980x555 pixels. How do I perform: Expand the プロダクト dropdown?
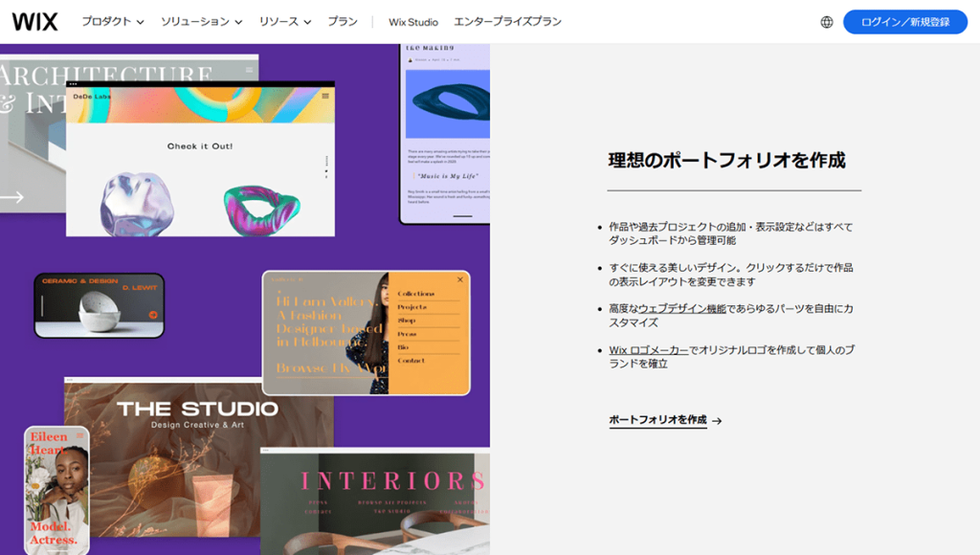coord(112,21)
